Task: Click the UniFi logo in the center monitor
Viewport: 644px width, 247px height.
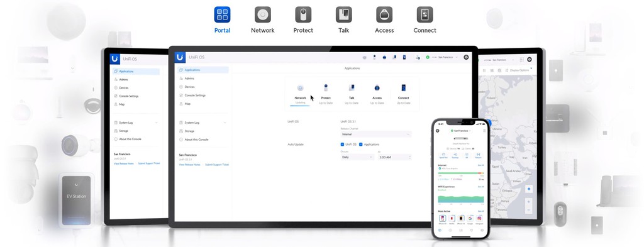Action: [179, 57]
